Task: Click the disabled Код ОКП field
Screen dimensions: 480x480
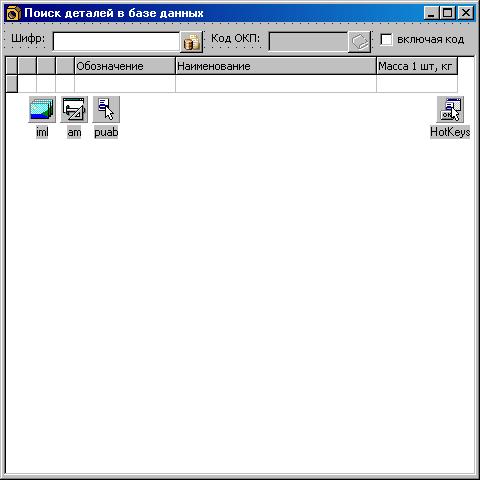Action: 308,42
